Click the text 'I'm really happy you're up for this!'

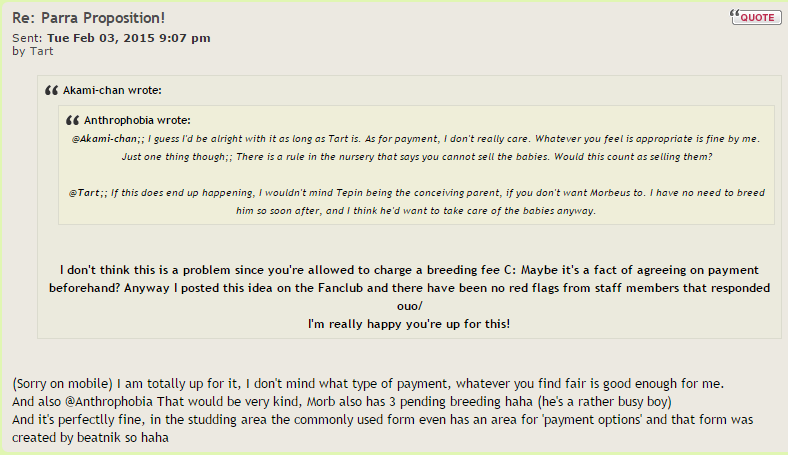[x=409, y=324]
